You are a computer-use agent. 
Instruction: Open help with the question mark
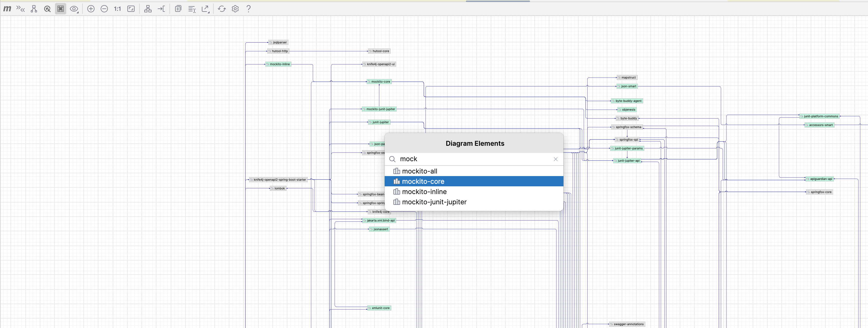(x=249, y=9)
